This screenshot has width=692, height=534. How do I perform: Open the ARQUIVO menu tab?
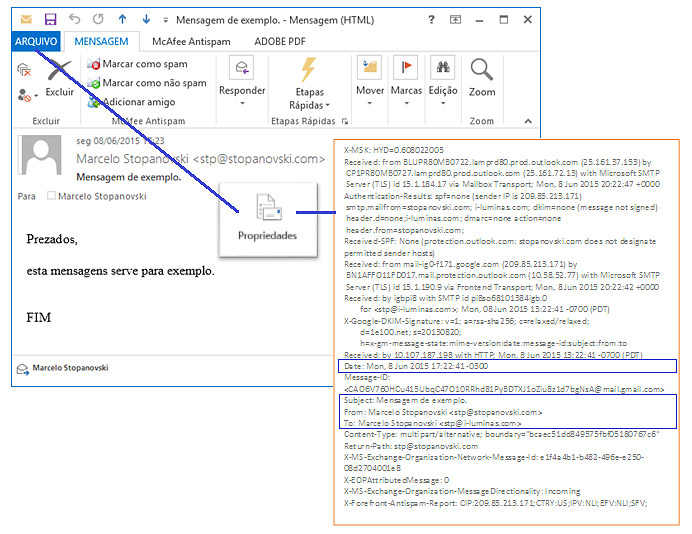(37, 41)
